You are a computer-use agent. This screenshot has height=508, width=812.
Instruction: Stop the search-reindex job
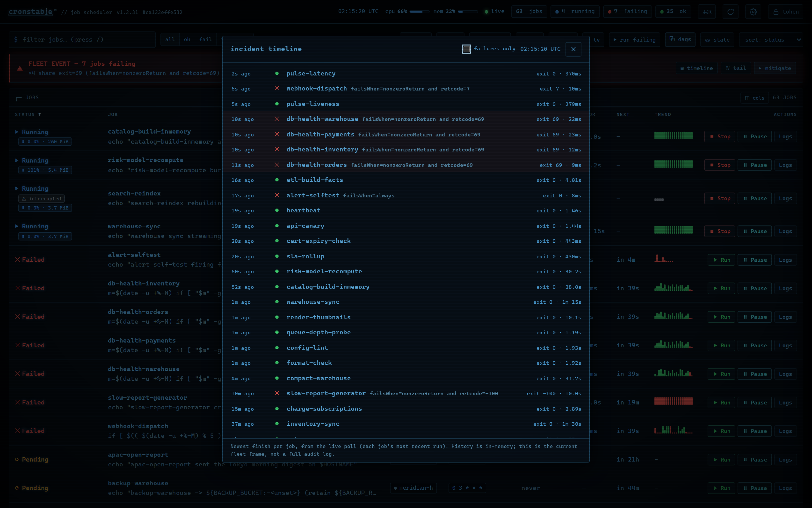[719, 199]
